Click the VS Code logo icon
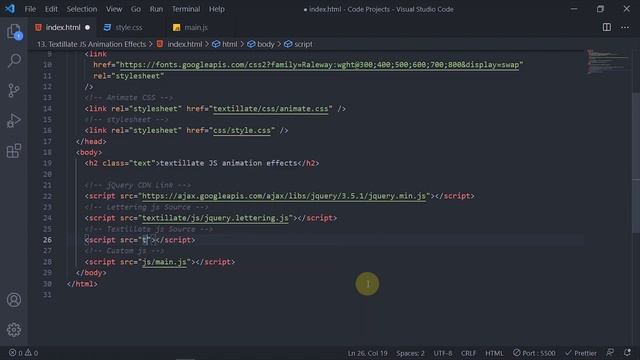 click(10, 9)
